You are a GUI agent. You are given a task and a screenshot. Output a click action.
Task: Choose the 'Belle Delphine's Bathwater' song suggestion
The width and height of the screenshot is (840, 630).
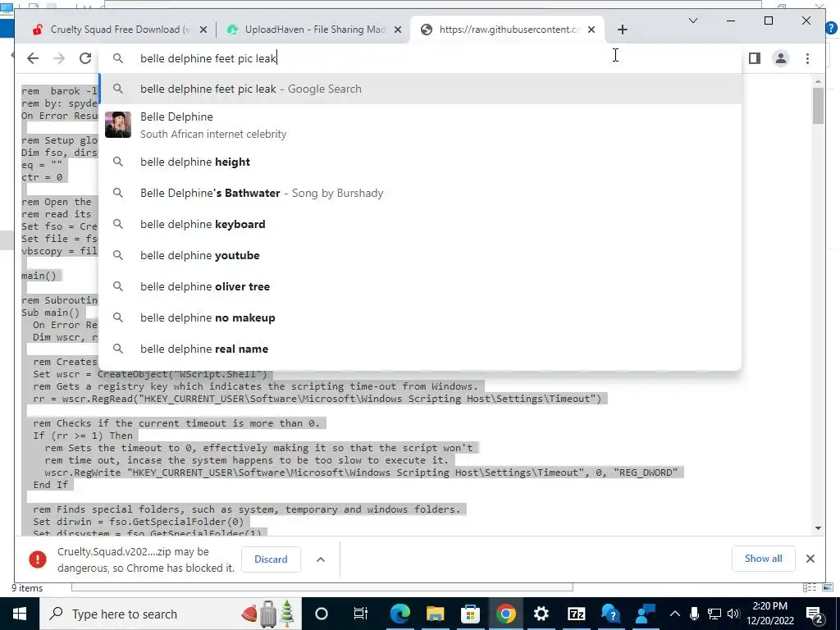click(421, 193)
